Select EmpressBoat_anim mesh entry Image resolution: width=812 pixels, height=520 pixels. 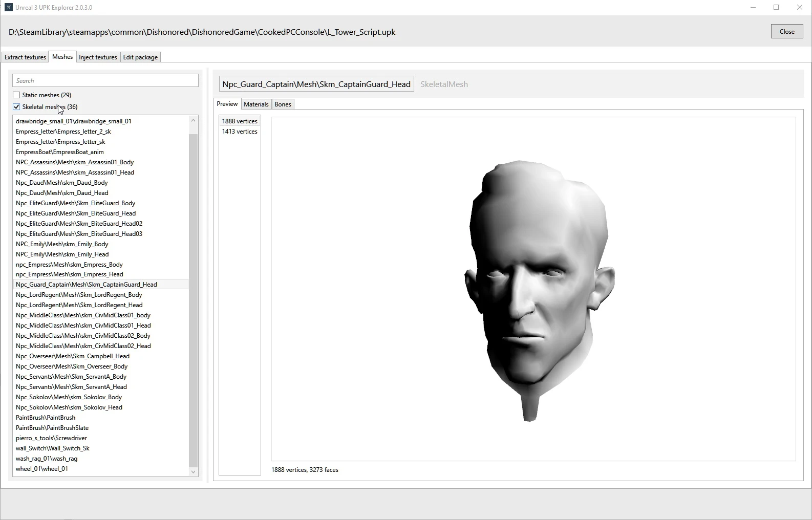pos(59,152)
